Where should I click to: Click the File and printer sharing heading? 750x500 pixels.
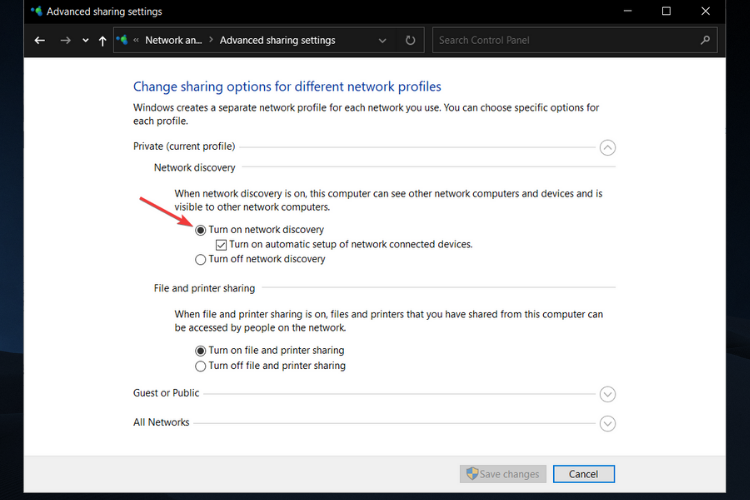(204, 288)
